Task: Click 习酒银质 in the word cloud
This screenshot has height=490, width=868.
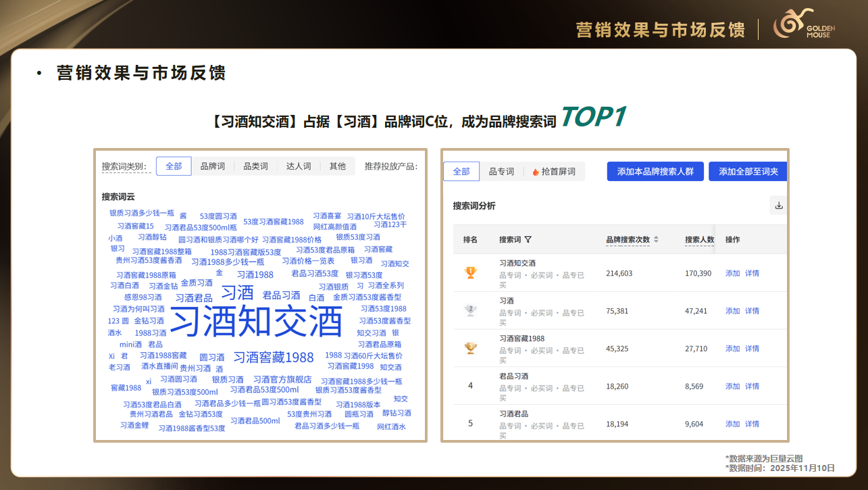Action: 334,287
